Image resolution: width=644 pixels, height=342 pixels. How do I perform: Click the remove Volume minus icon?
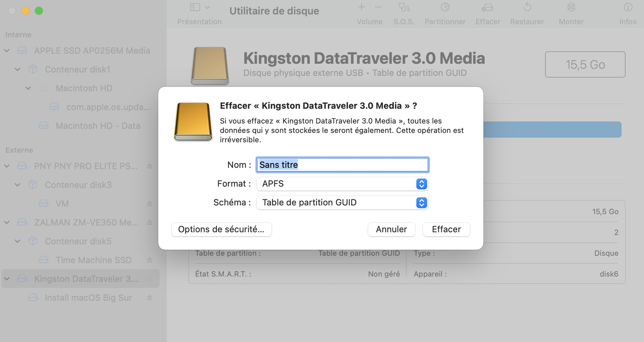pos(378,7)
